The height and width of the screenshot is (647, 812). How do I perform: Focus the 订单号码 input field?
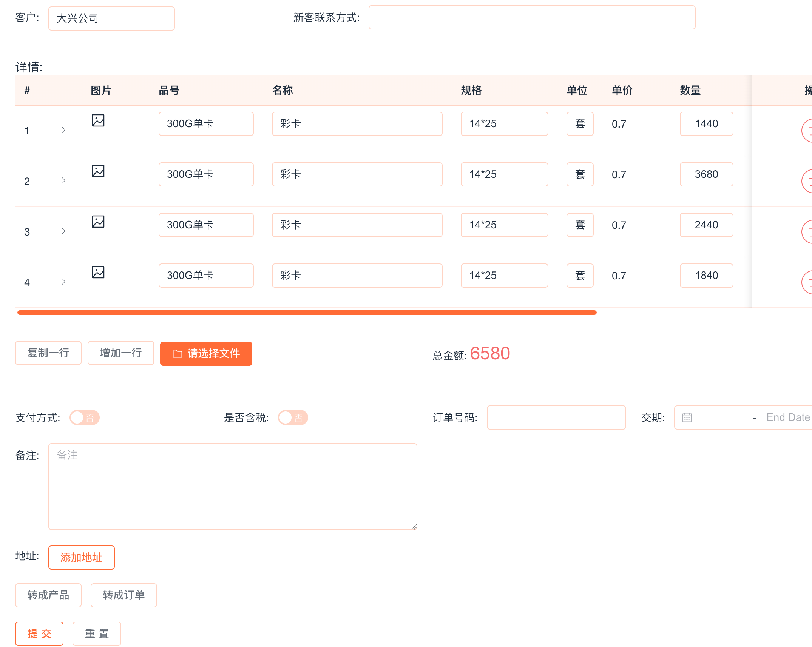point(556,417)
